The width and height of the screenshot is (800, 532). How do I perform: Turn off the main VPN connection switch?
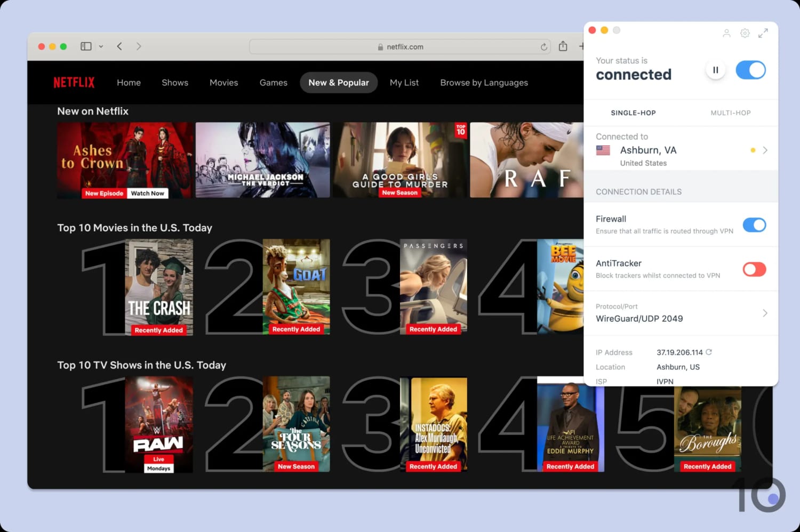750,70
